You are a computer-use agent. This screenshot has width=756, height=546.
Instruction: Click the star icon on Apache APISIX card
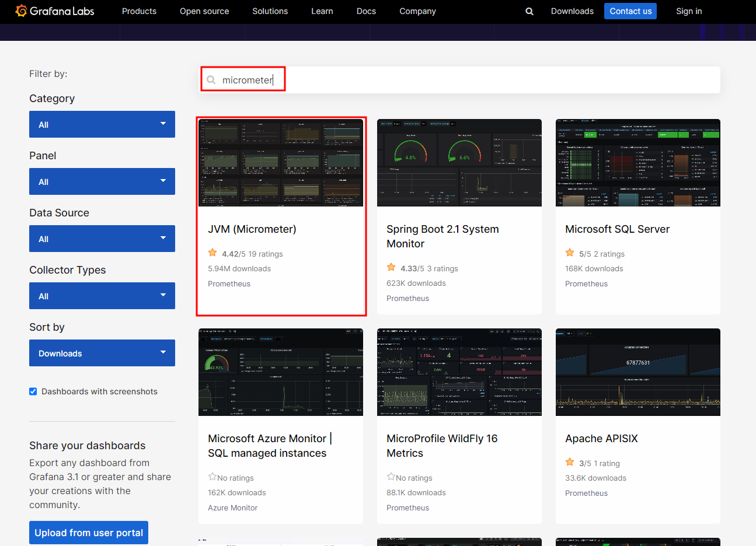pos(570,463)
